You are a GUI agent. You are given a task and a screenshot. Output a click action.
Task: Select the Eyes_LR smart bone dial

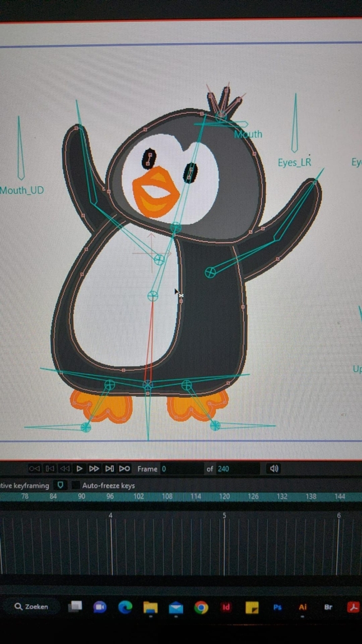click(294, 123)
